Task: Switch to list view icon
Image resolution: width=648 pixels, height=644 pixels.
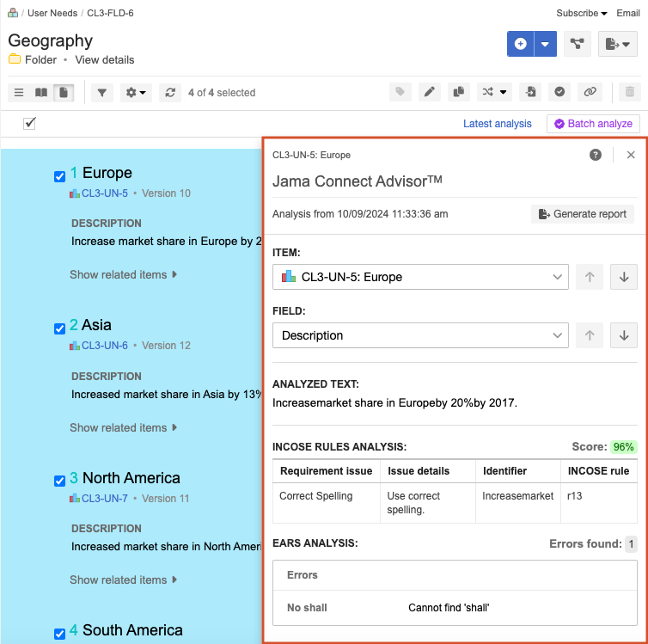Action: tap(19, 92)
